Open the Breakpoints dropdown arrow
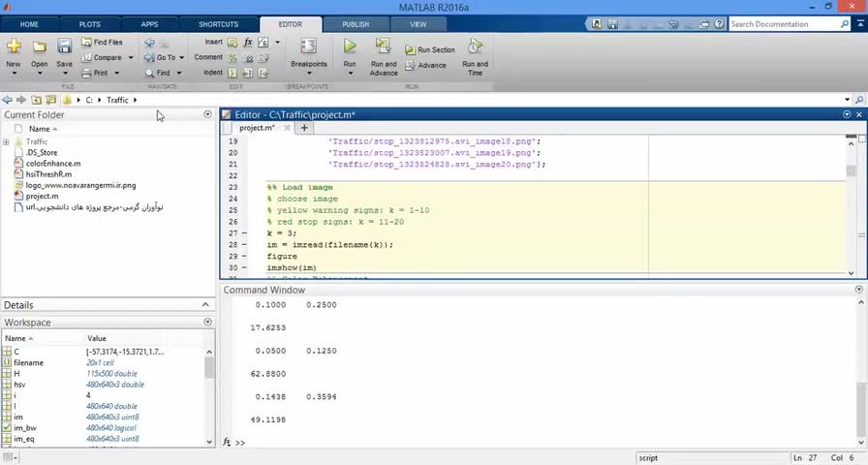The image size is (868, 465). [308, 73]
